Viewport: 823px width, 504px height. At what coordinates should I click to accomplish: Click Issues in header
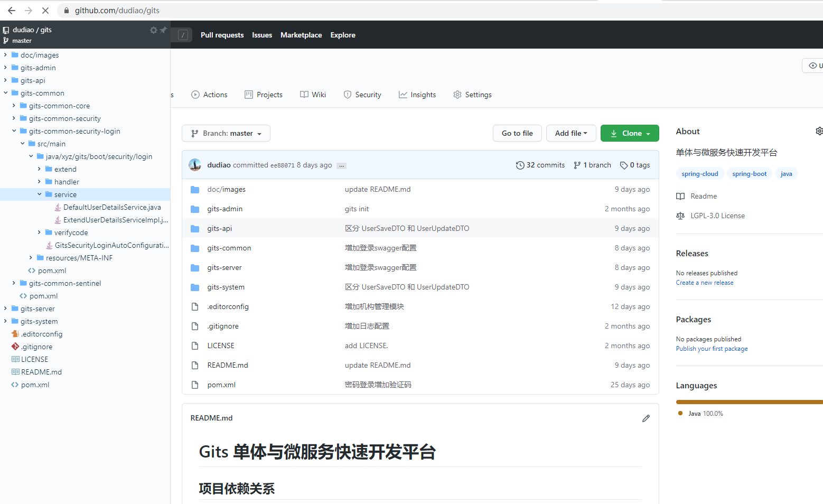(x=262, y=35)
